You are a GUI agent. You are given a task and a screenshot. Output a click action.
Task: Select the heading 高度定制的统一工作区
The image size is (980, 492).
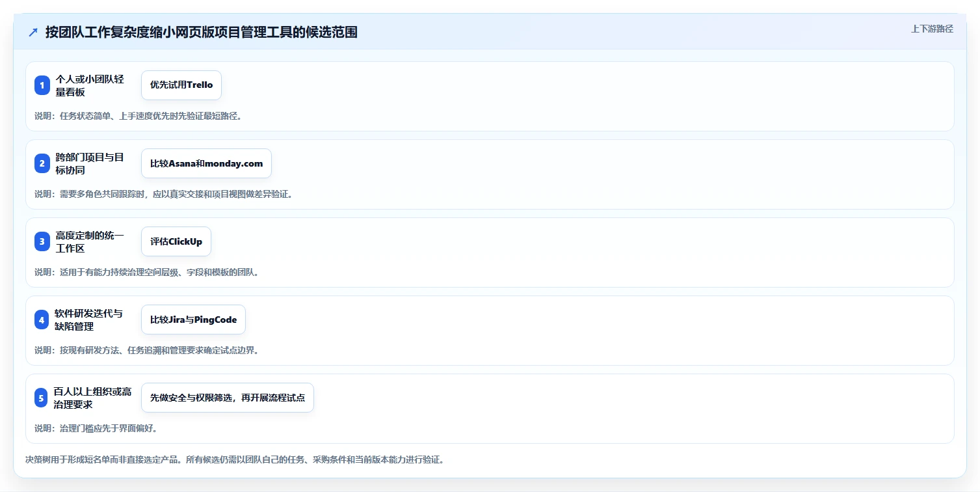click(90, 241)
